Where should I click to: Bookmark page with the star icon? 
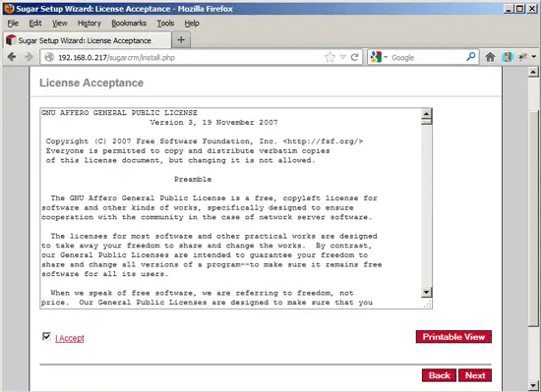tap(330, 57)
